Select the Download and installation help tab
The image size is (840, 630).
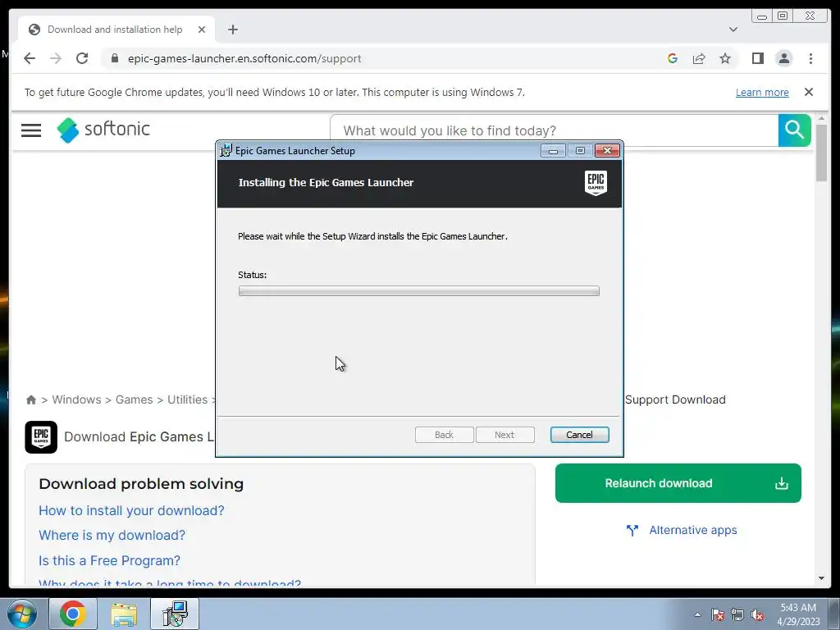(x=116, y=30)
